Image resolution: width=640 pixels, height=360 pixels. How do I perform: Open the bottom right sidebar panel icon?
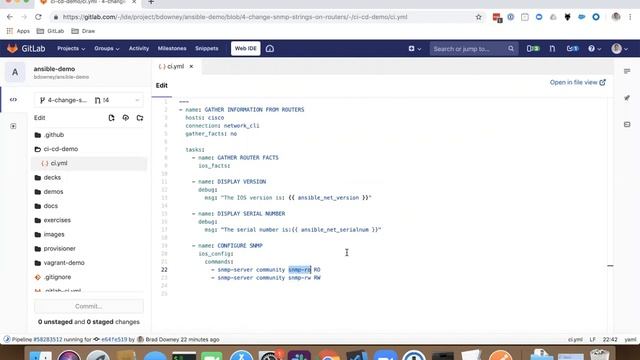[x=627, y=124]
